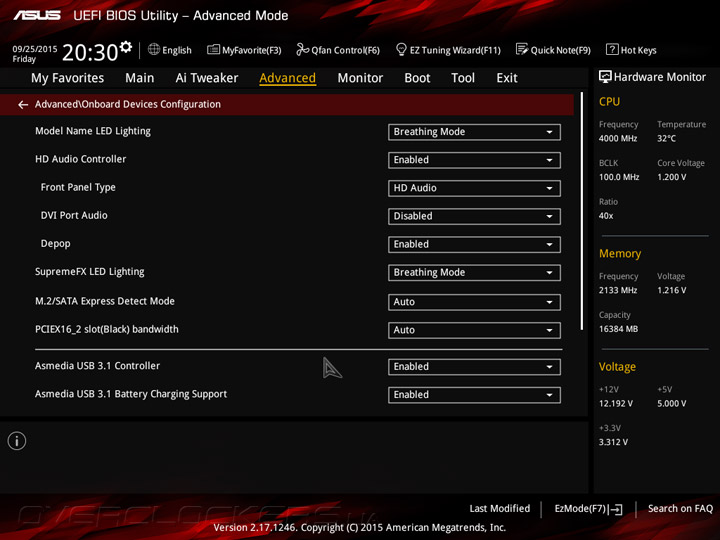This screenshot has width=720, height=540.
Task: Click +3.3V reading 3.312 V
Action: (x=613, y=442)
